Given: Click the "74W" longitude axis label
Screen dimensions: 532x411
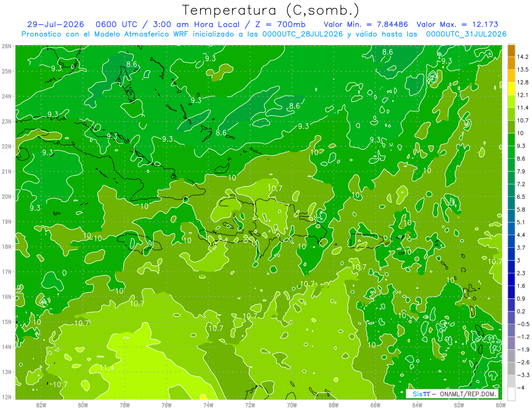Looking at the screenshot, I should 208,404.
